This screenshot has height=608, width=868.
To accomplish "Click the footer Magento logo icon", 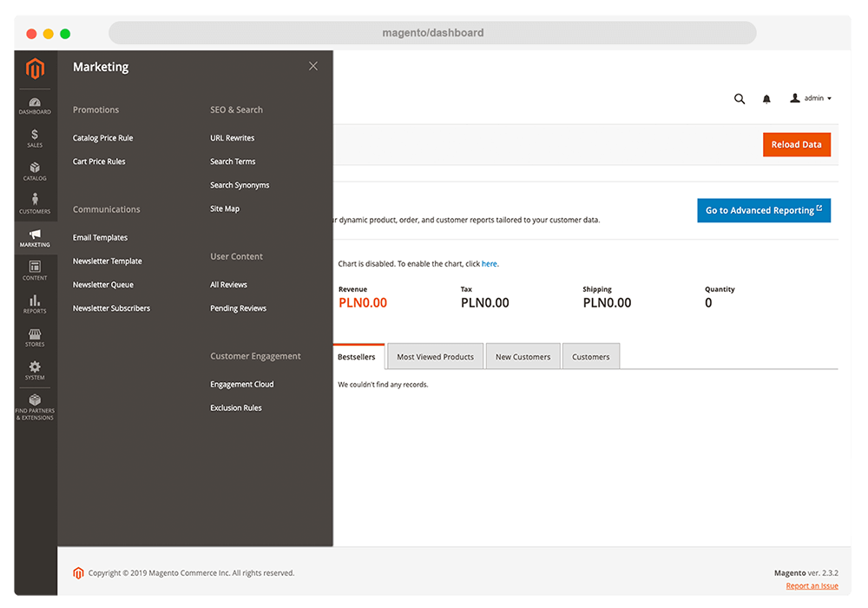I will (79, 573).
